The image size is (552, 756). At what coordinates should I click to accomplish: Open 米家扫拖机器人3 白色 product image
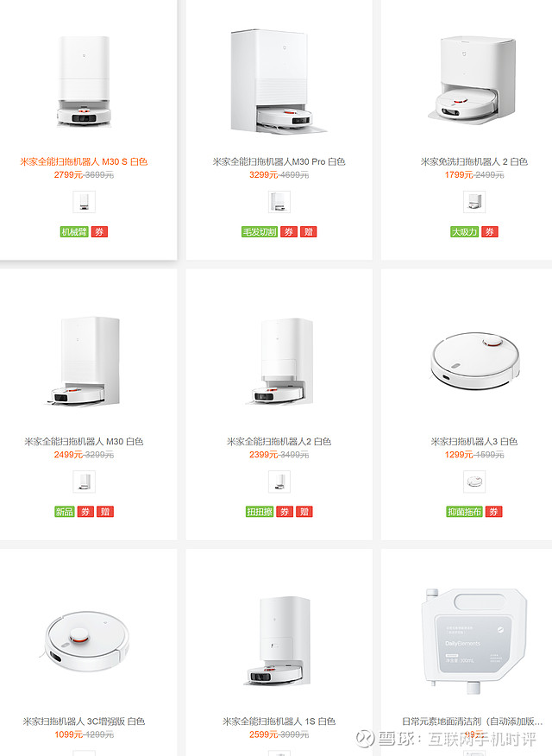coord(475,360)
